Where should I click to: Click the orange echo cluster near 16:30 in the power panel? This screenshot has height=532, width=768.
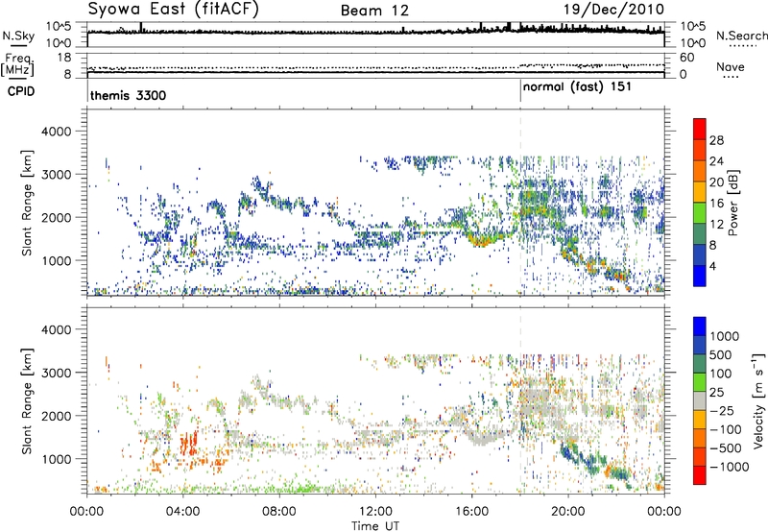483,240
